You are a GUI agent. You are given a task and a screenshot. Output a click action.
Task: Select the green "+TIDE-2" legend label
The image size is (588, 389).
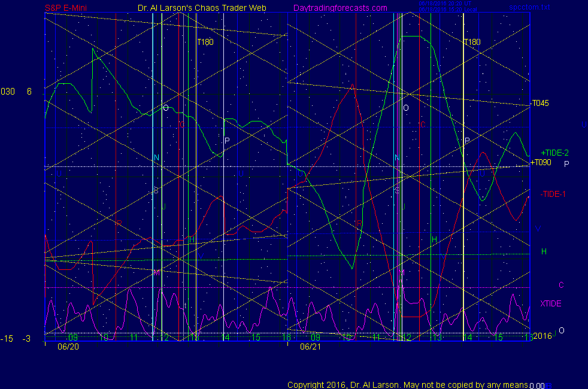(554, 153)
